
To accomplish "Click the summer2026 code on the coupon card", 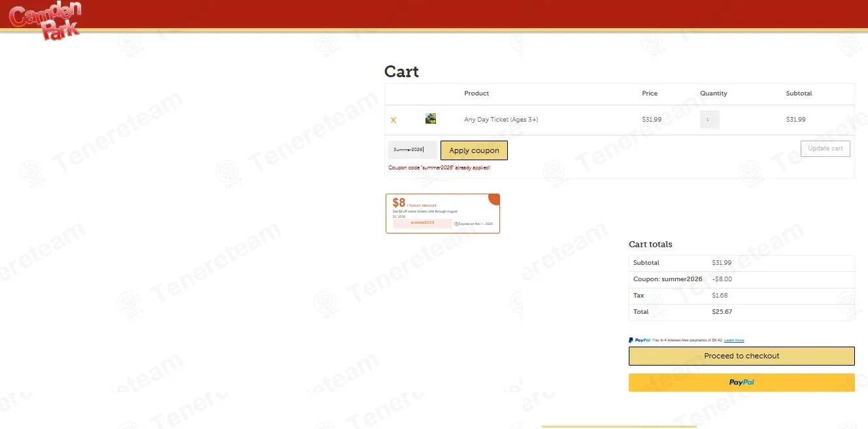I will (x=422, y=223).
